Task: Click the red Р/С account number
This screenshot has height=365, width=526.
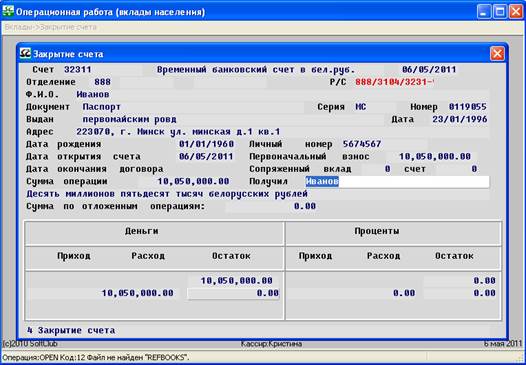Action: 394,82
